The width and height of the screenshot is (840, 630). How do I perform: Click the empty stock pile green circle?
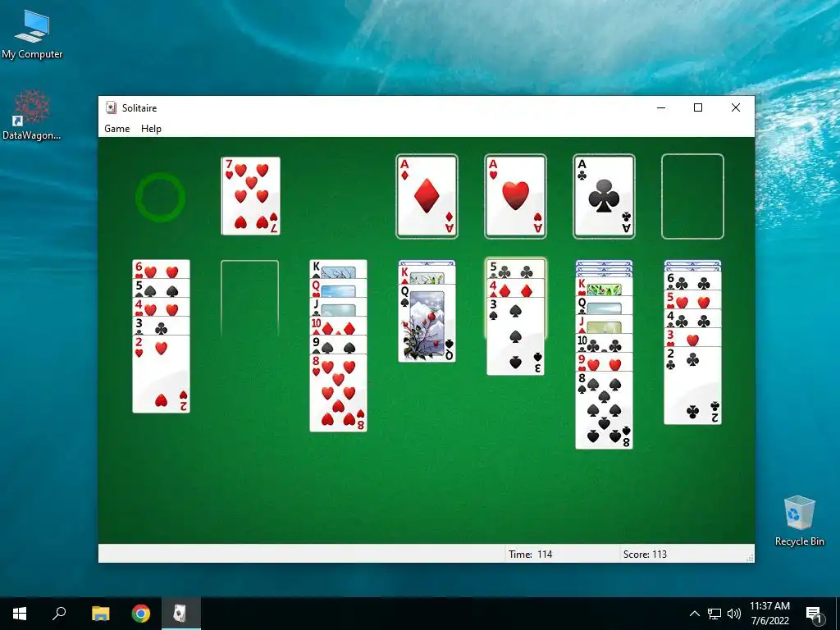coord(160,197)
